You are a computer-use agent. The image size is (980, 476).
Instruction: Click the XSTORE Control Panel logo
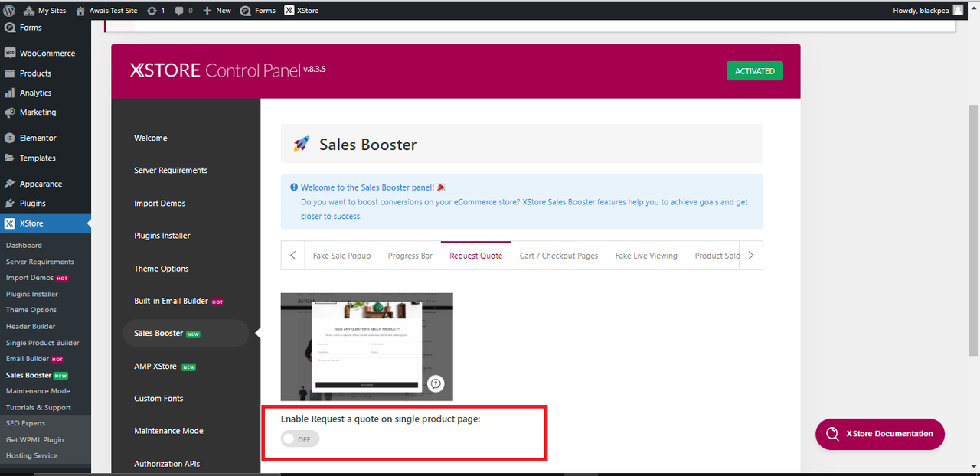pyautogui.click(x=228, y=70)
